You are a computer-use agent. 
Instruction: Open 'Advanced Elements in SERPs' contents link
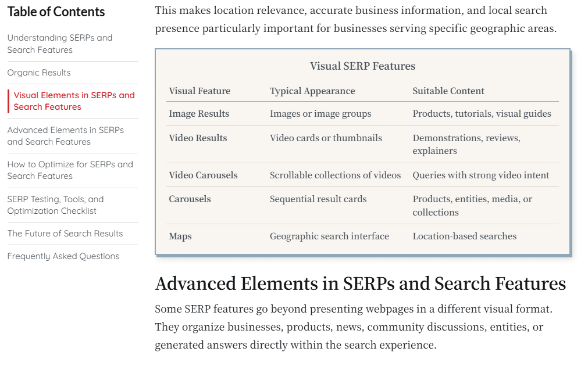[x=66, y=136]
